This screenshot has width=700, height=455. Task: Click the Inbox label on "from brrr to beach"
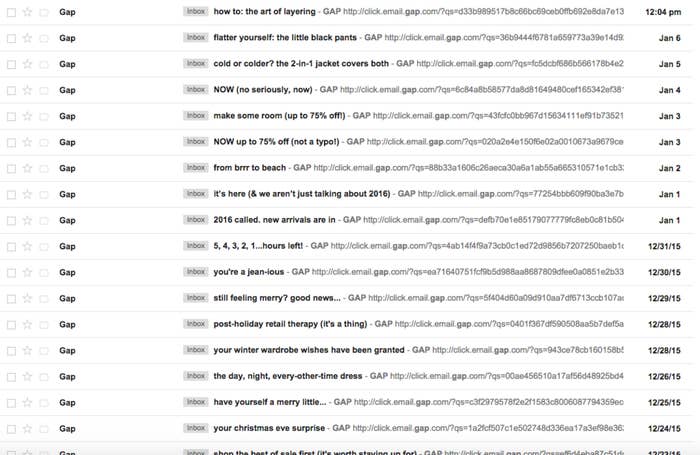[x=196, y=168]
